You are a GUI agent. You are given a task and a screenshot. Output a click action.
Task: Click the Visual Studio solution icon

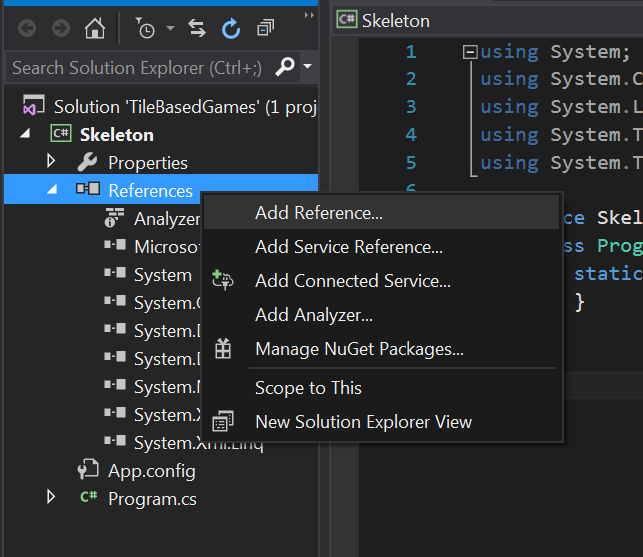(34, 105)
